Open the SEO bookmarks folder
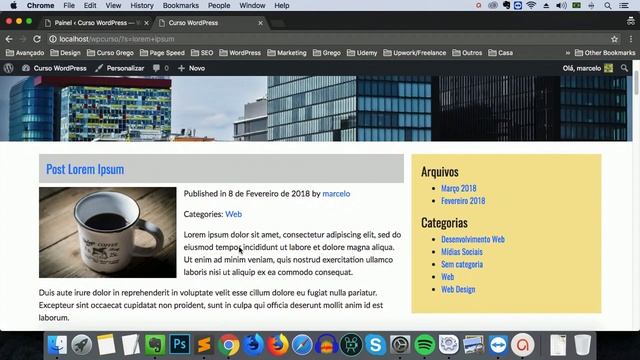 click(x=202, y=53)
